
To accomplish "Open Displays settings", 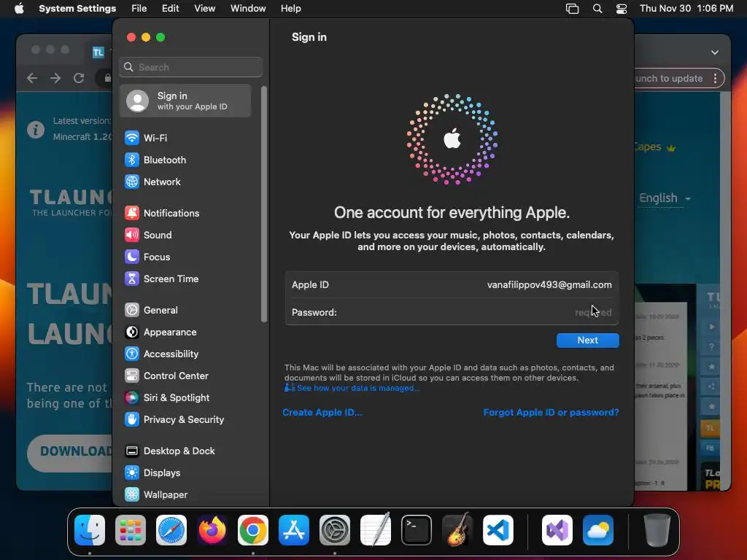I will coord(152,473).
